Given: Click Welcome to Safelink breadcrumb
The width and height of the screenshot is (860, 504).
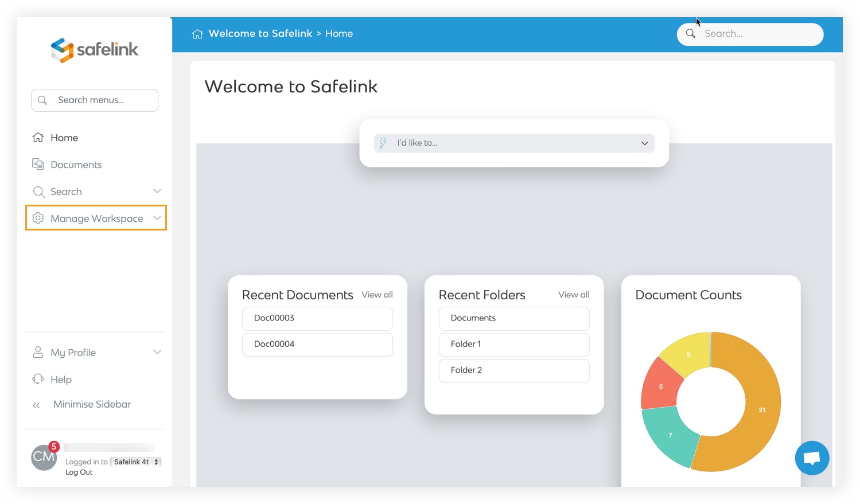Looking at the screenshot, I should click(260, 34).
